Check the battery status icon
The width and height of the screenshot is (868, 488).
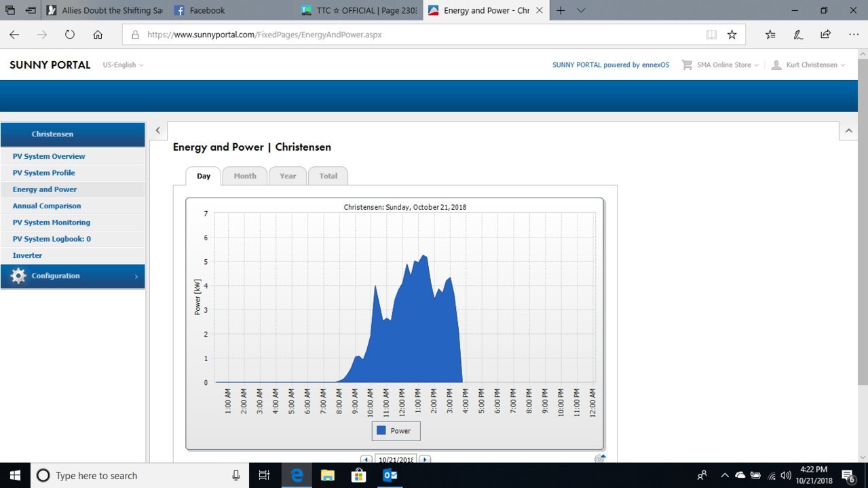pyautogui.click(x=755, y=475)
